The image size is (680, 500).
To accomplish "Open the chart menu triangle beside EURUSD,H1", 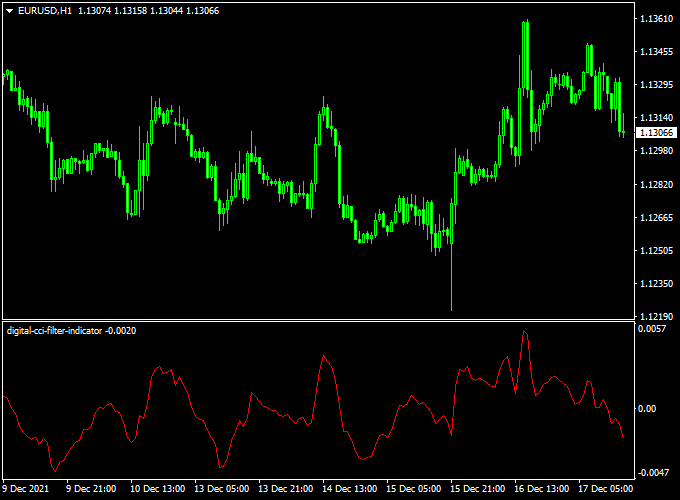I will point(10,11).
